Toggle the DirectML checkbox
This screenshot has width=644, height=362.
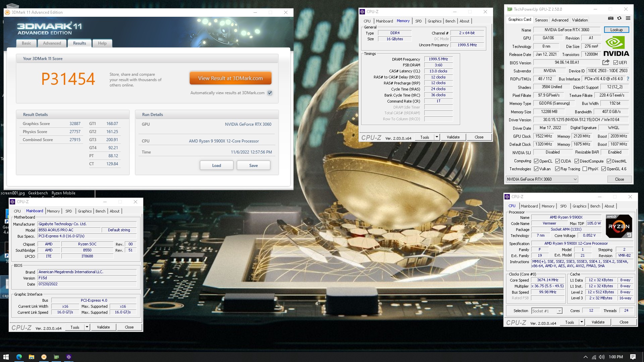[x=609, y=161]
